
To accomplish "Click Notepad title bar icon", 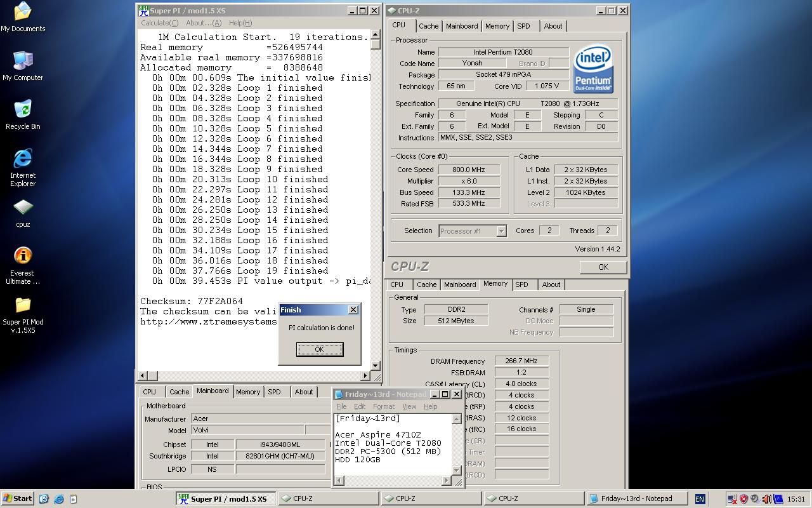I will (x=339, y=394).
